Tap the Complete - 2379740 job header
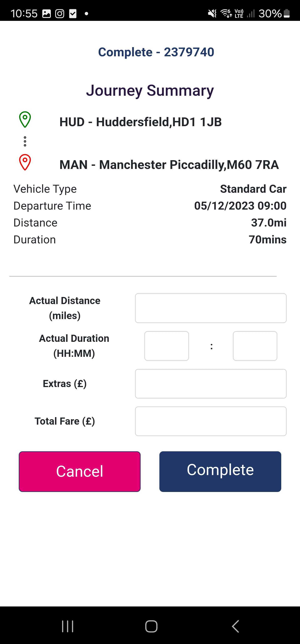 click(x=156, y=52)
